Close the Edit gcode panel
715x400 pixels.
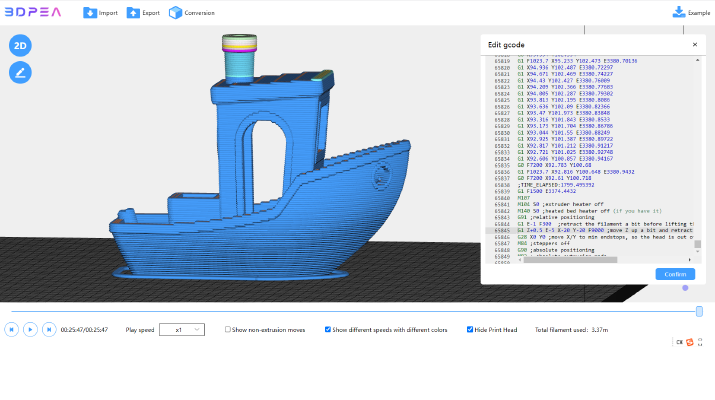695,44
